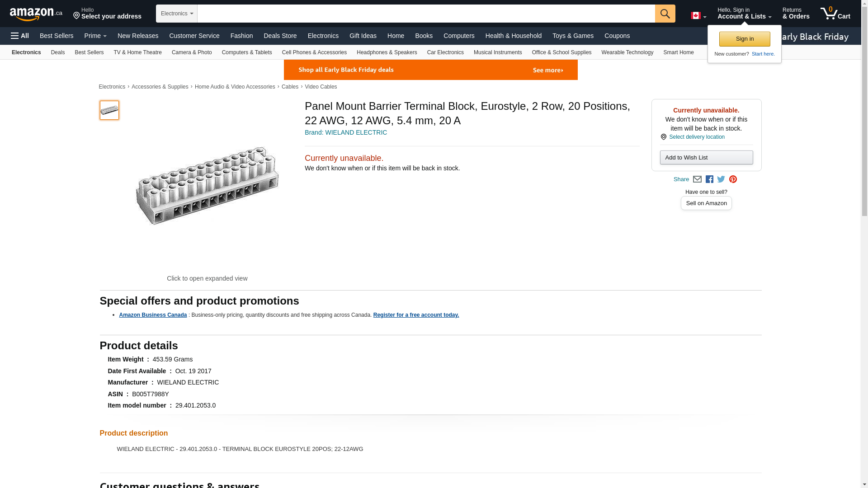Open the WIELAND ELECTRIC brand link
Viewport: 868px width, 488px height.
[345, 132]
